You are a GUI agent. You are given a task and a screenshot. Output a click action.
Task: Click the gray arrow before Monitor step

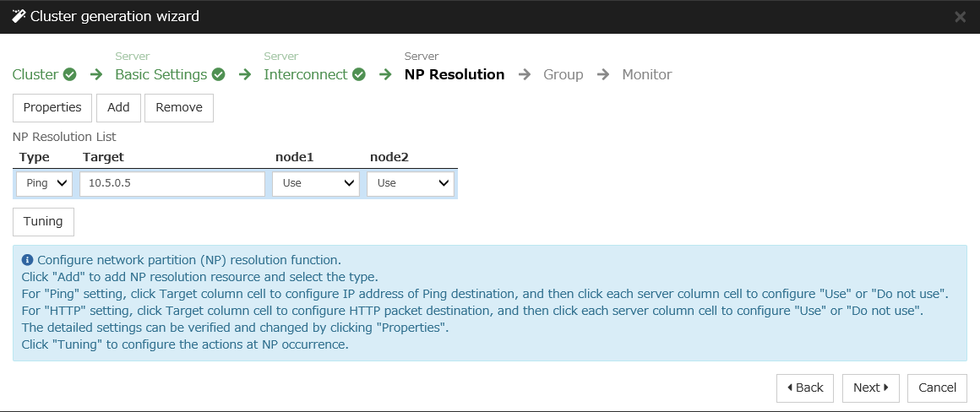pos(603,74)
